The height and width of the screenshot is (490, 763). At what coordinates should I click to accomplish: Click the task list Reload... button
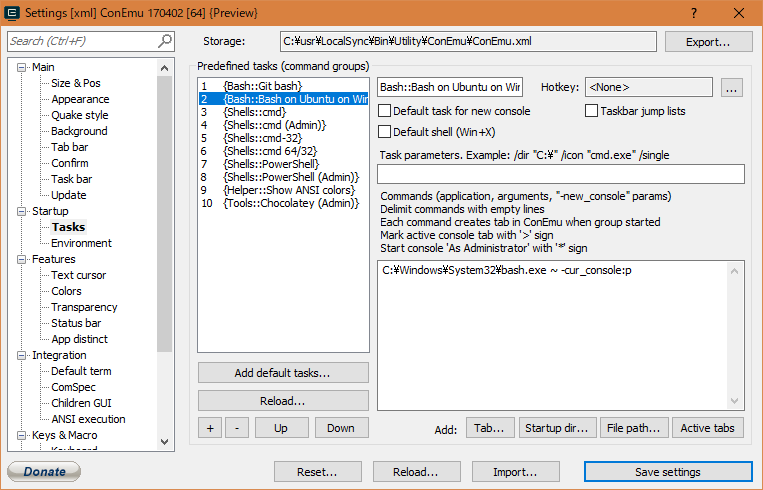(283, 401)
